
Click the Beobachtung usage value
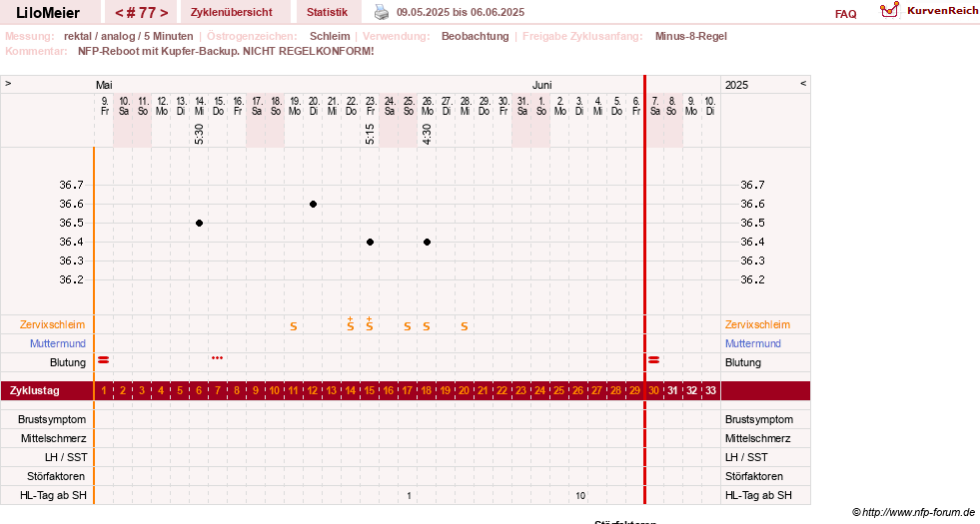(x=475, y=36)
